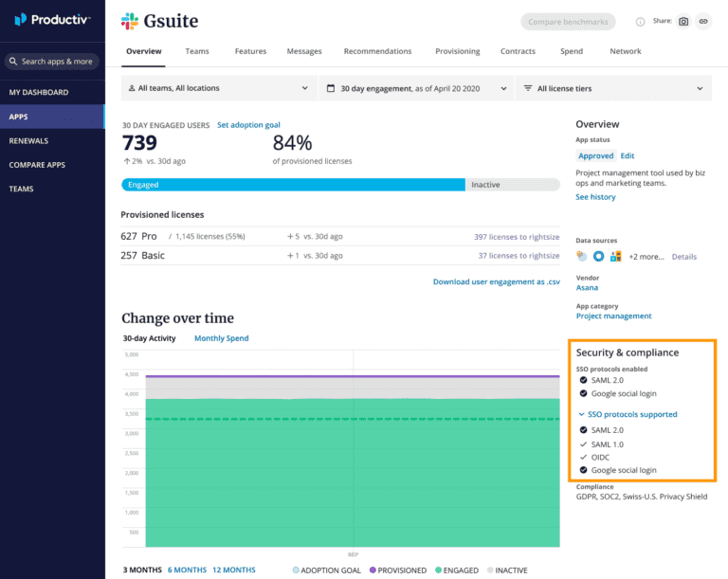Open Project management category link
Image resolution: width=728 pixels, height=579 pixels.
(x=614, y=316)
